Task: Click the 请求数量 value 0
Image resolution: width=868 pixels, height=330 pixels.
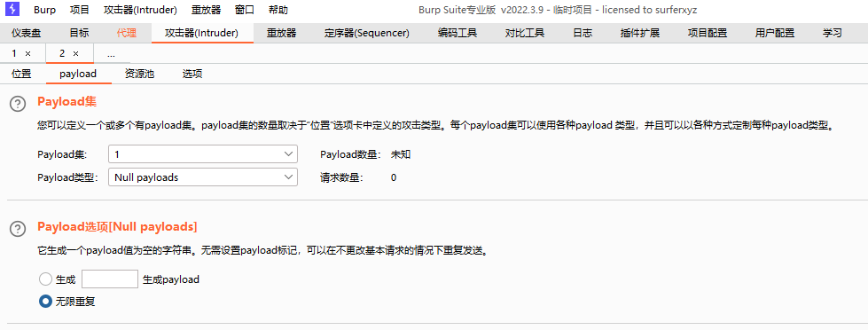Action: [394, 177]
